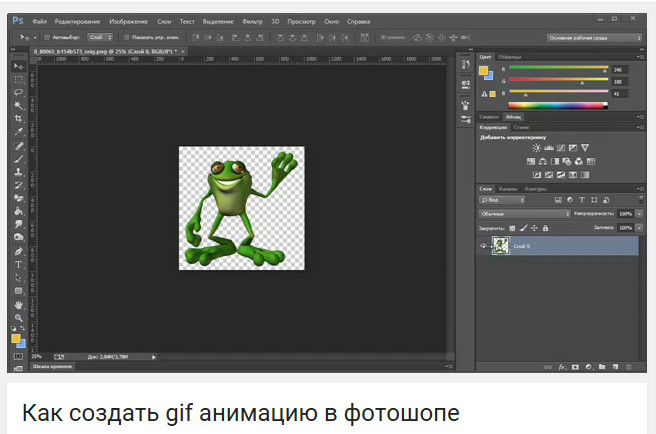Toggle the Автовыбор checkbox
The image size is (656, 434).
point(47,37)
